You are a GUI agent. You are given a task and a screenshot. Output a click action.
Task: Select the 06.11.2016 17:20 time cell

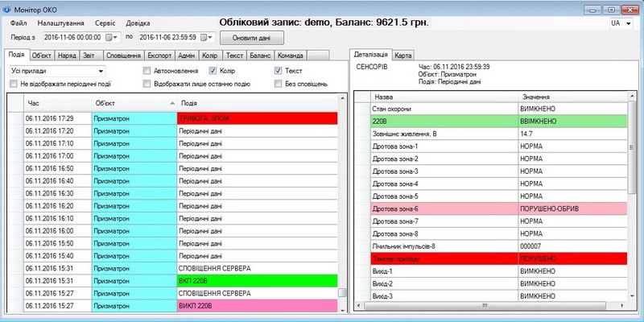[x=58, y=131]
